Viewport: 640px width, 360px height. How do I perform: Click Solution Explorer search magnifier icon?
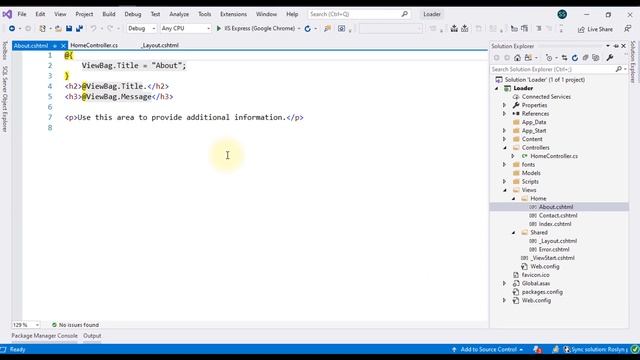coord(618,69)
